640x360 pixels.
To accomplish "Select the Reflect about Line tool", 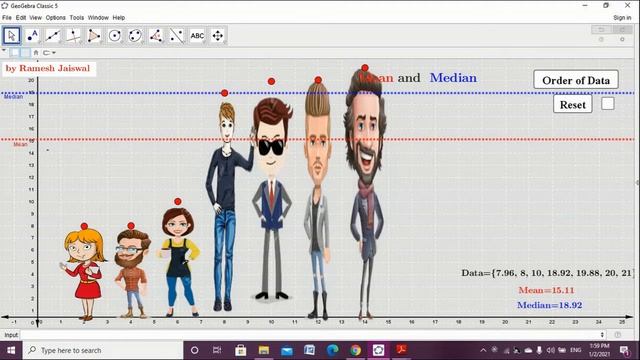I will click(177, 36).
